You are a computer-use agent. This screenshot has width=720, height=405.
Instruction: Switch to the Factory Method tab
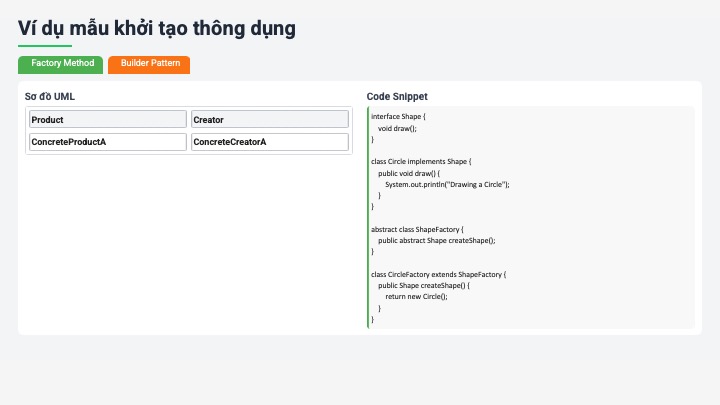61,64
